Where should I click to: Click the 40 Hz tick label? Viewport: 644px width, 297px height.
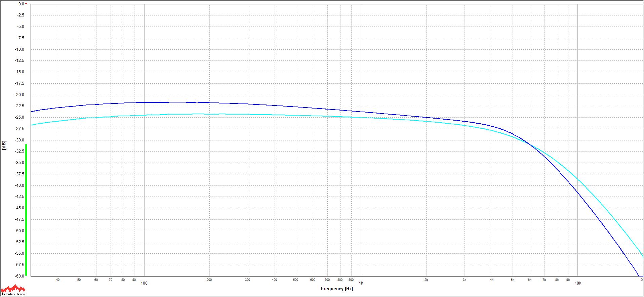point(58,280)
